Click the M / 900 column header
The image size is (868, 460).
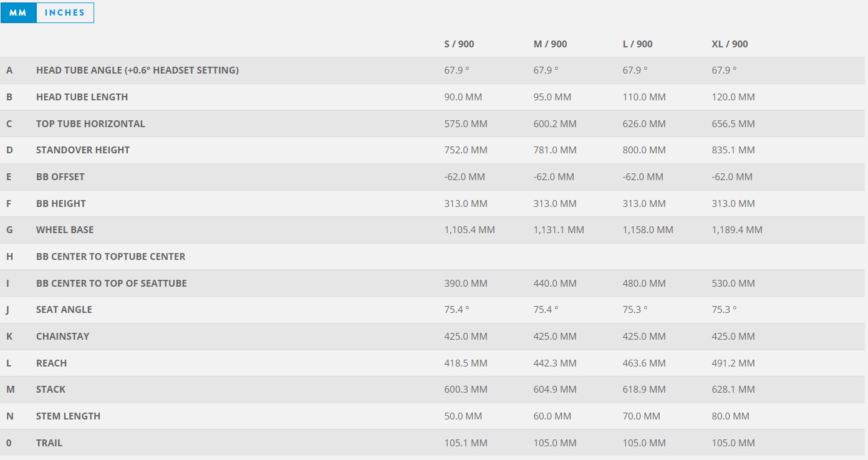point(550,44)
